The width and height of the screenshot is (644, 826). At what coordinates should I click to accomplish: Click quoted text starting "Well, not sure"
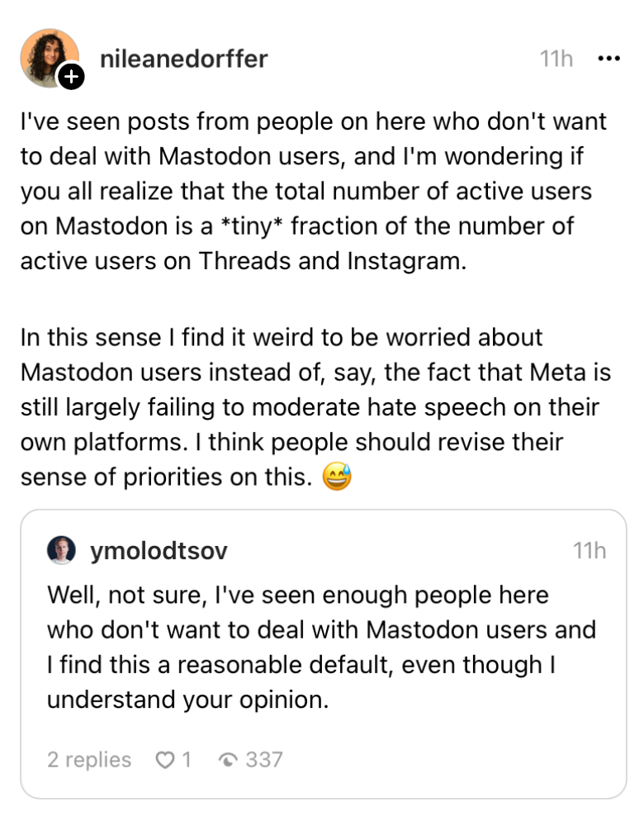pos(297,595)
